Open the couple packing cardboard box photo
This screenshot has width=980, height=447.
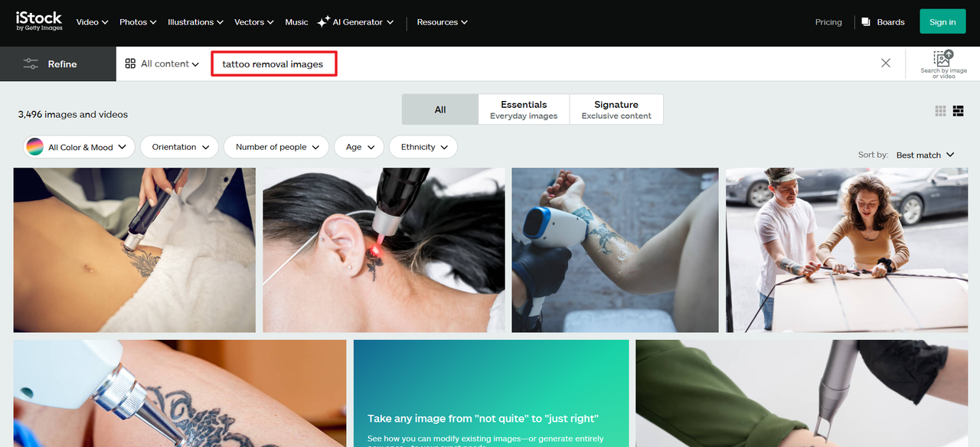click(845, 250)
